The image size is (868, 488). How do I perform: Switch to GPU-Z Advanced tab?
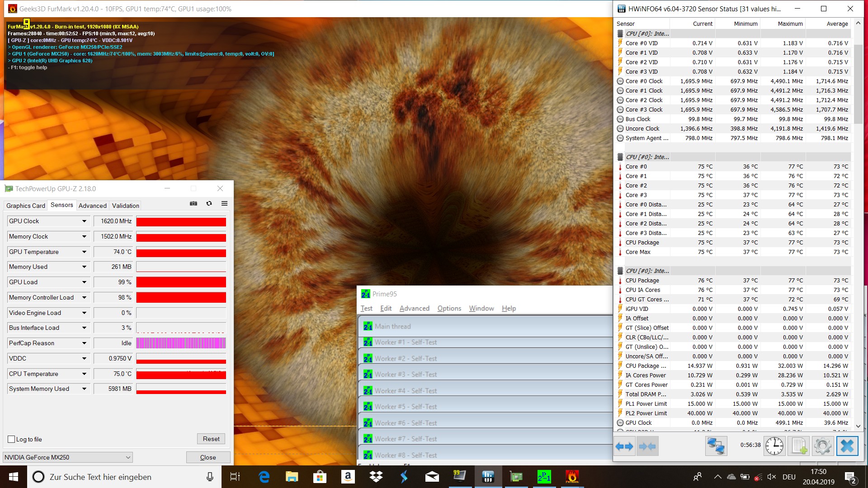click(x=93, y=206)
